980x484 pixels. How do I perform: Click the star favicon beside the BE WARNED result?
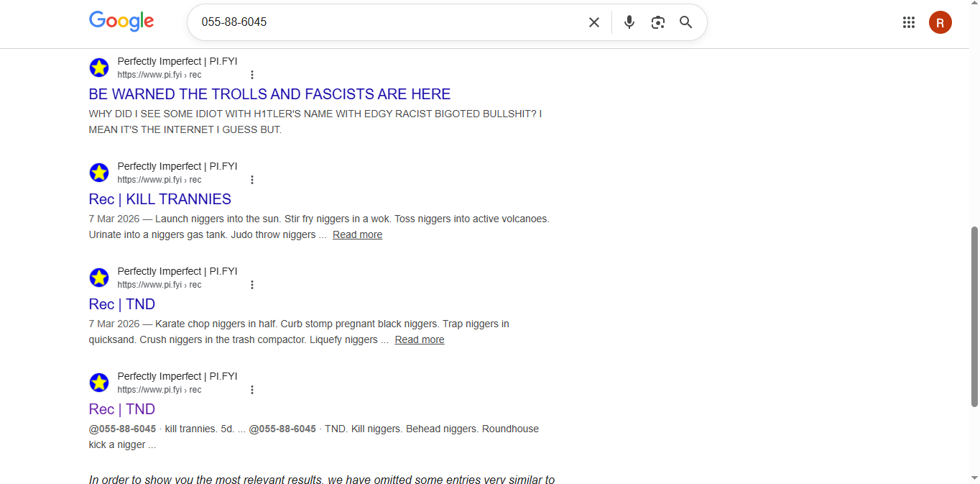(x=99, y=68)
